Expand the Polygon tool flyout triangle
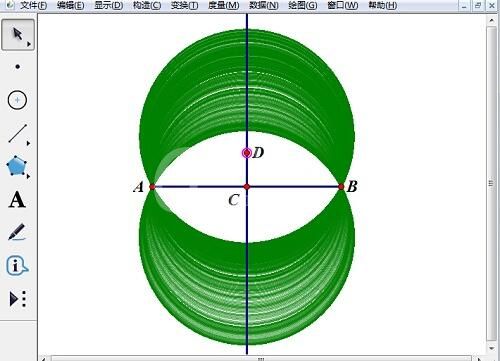The width and height of the screenshot is (500, 361). click(x=28, y=176)
